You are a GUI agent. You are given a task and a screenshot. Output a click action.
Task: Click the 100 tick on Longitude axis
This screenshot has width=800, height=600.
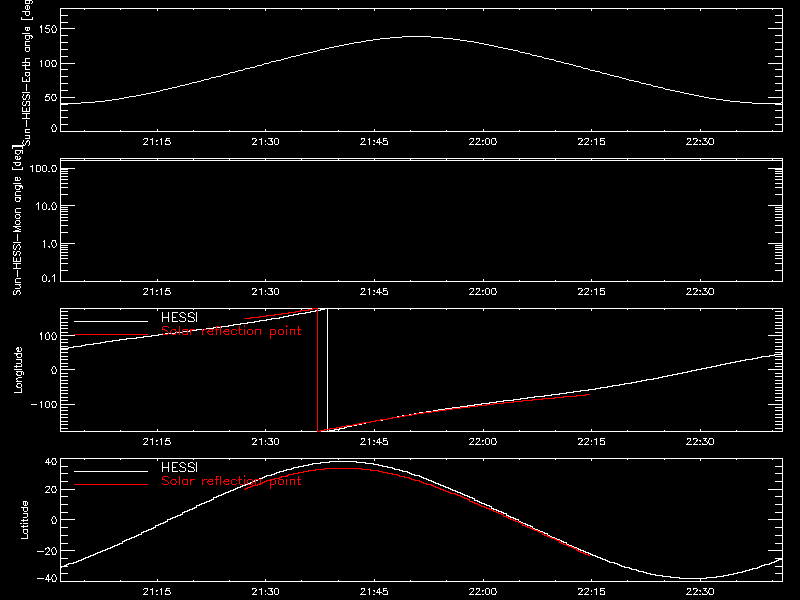click(48, 336)
